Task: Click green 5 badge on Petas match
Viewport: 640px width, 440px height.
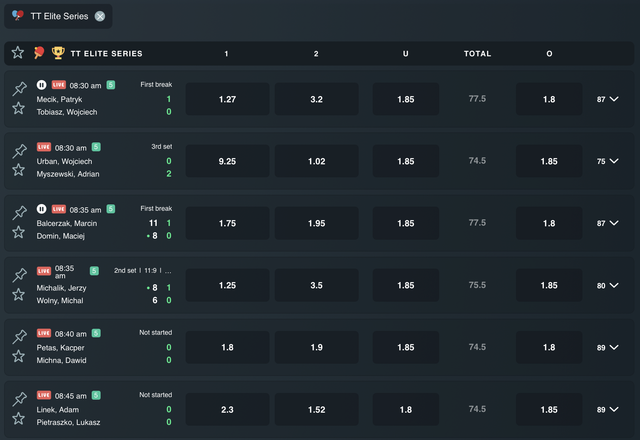Action: [96, 333]
